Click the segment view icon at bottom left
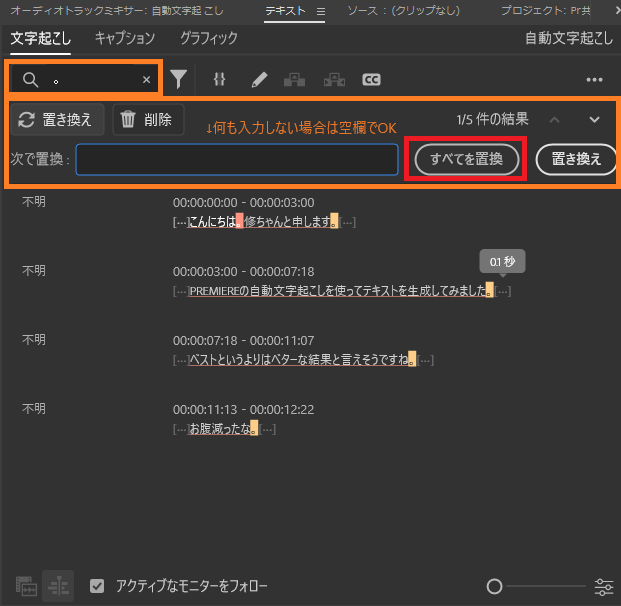This screenshot has width=621, height=606. [x=26, y=586]
